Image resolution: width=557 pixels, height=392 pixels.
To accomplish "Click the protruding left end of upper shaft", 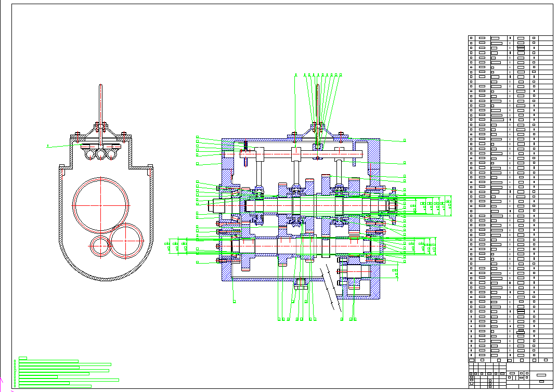I will (215, 205).
